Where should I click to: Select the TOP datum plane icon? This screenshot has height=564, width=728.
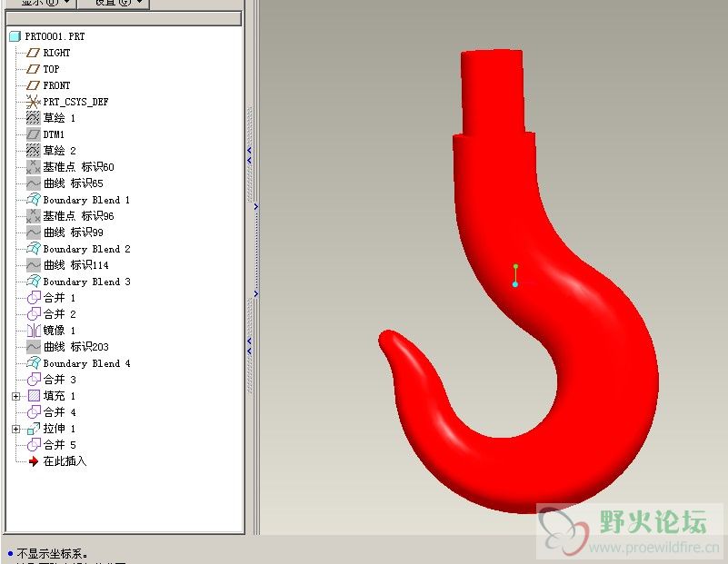coord(33,69)
